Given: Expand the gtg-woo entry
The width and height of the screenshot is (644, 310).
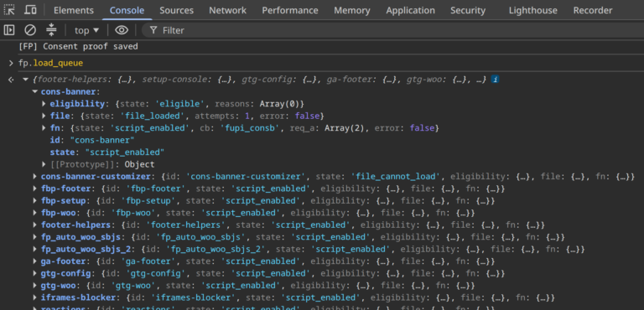Looking at the screenshot, I should (x=35, y=286).
